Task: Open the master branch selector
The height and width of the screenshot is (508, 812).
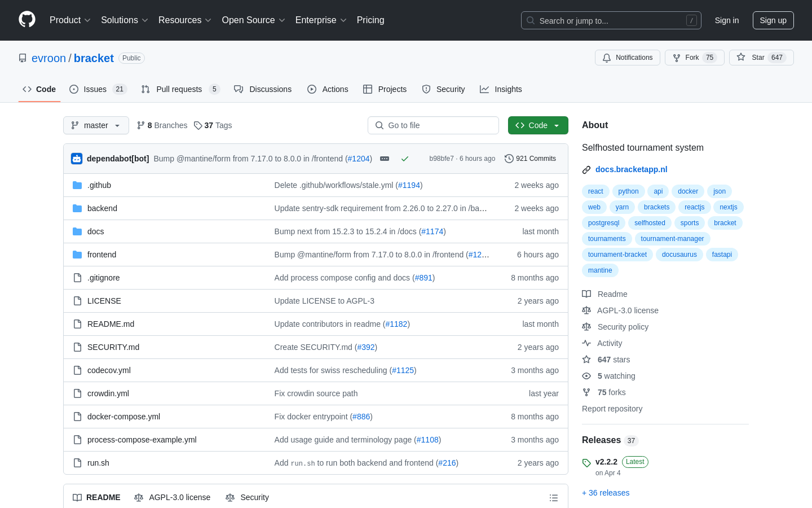Action: coord(96,125)
